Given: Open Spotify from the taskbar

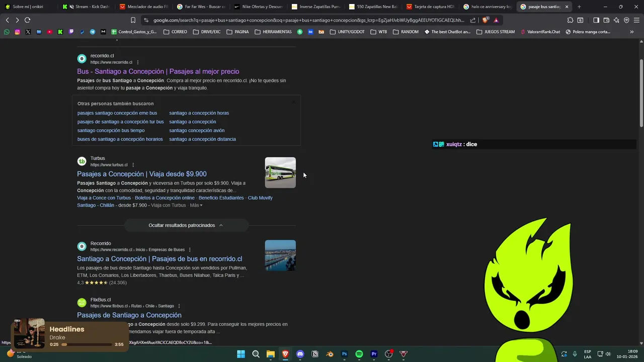Looking at the screenshot, I should (x=359, y=354).
